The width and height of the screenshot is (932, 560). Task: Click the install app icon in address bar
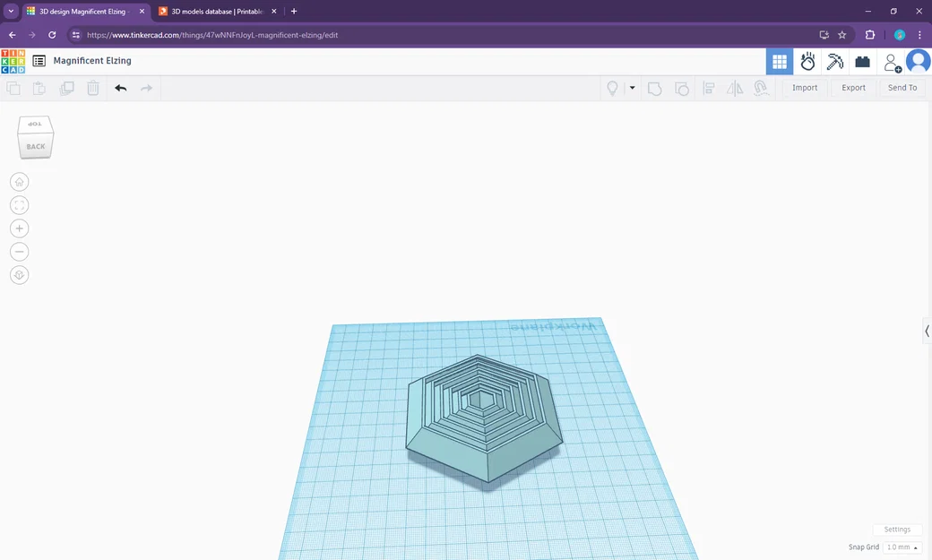tap(824, 35)
